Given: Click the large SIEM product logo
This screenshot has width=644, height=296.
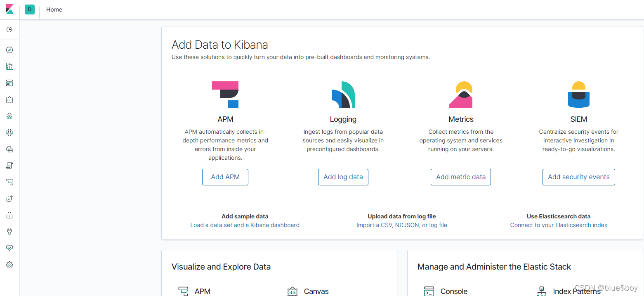Looking at the screenshot, I should tap(578, 95).
